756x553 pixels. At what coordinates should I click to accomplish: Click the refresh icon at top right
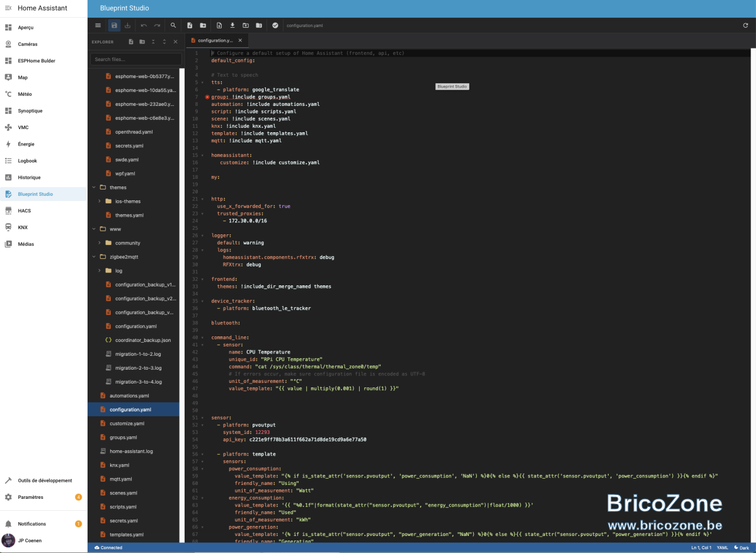point(745,25)
